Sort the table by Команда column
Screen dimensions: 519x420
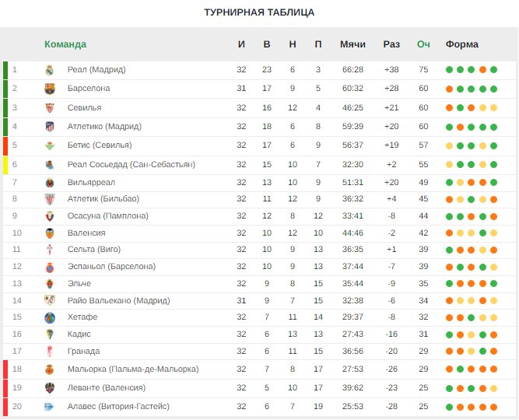[x=65, y=44]
